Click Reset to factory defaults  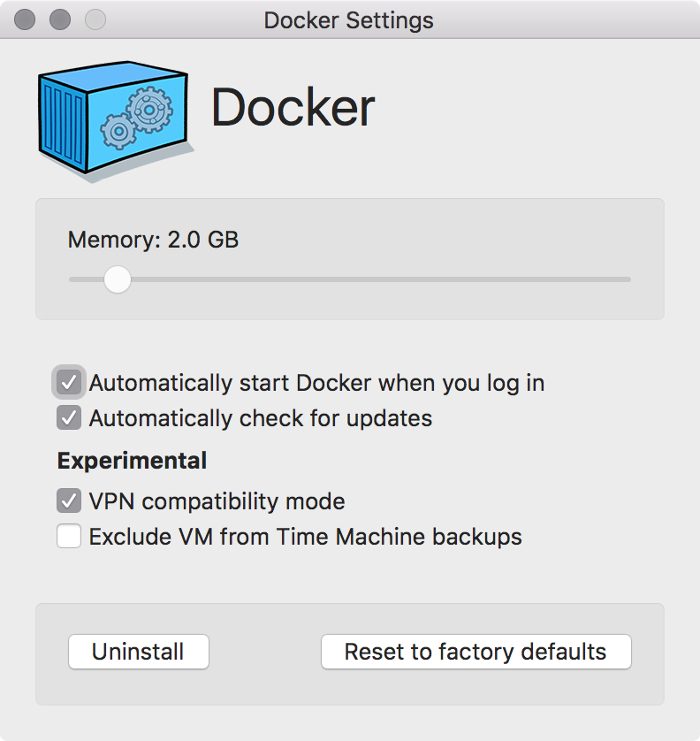pos(476,652)
